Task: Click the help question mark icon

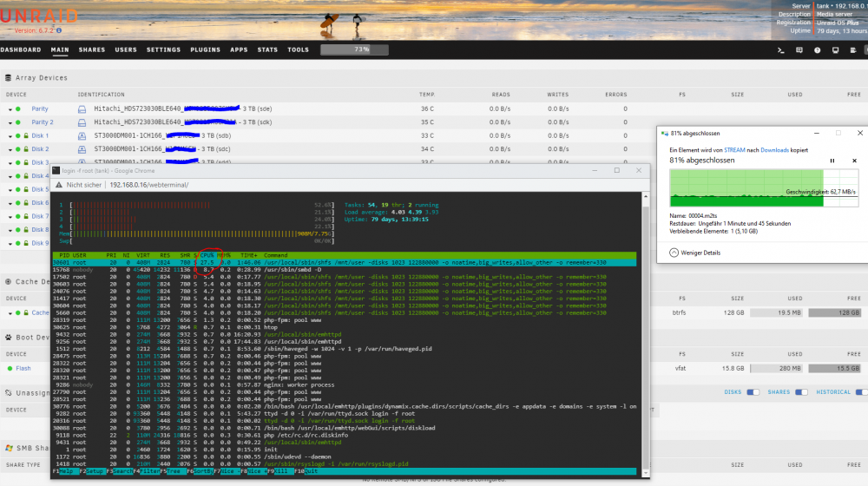Action: pyautogui.click(x=817, y=49)
